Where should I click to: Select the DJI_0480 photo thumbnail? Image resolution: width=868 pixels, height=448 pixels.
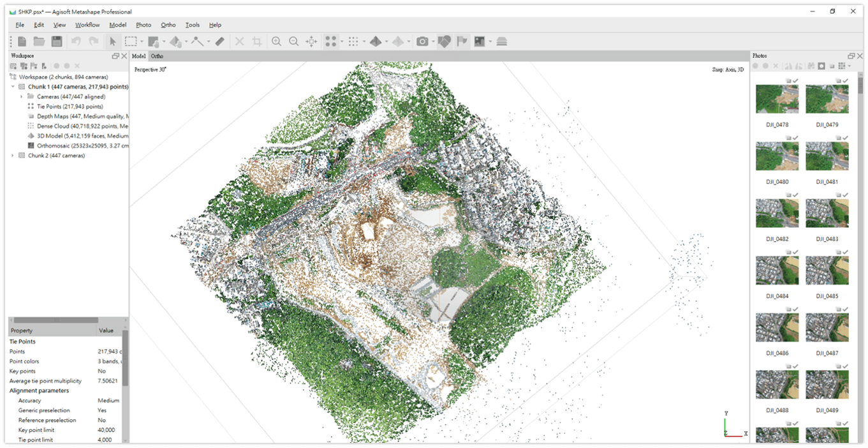[x=777, y=156]
